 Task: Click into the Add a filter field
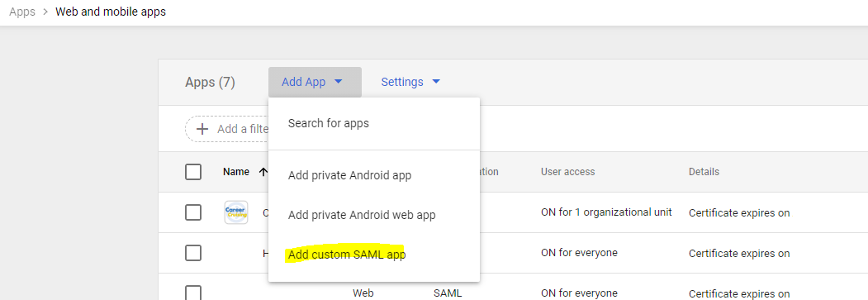(227, 129)
